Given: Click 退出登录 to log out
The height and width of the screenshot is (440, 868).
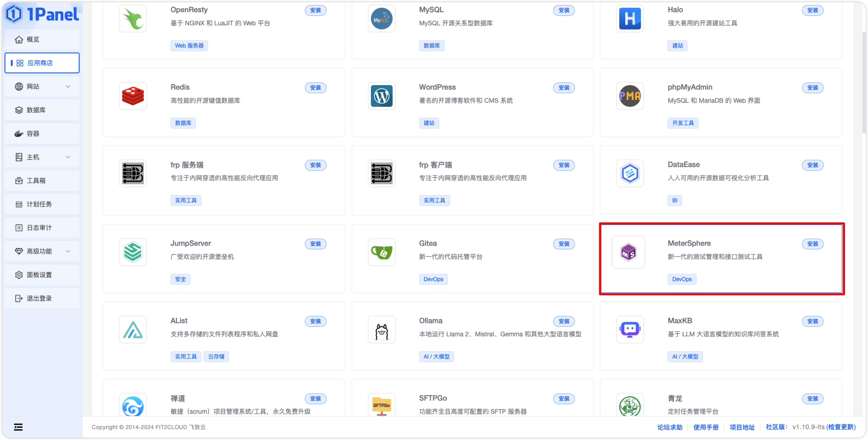Looking at the screenshot, I should click(x=42, y=298).
